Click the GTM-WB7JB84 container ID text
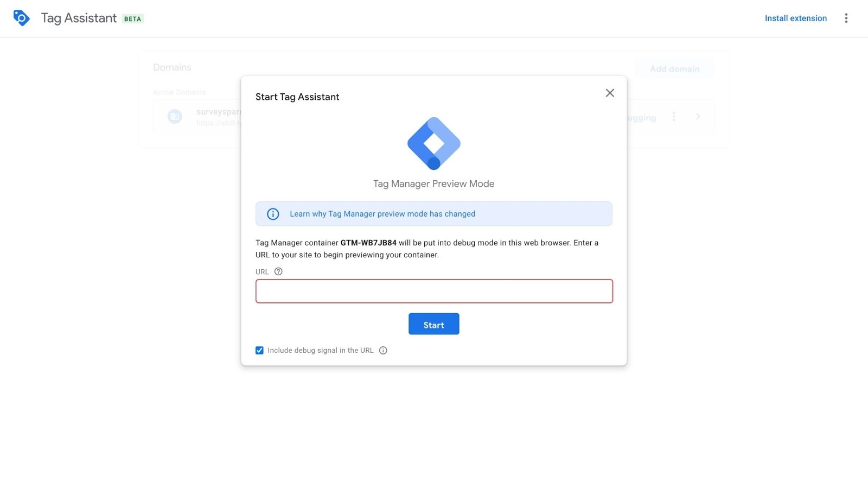Screen dimensions: 868x494 [x=368, y=243]
